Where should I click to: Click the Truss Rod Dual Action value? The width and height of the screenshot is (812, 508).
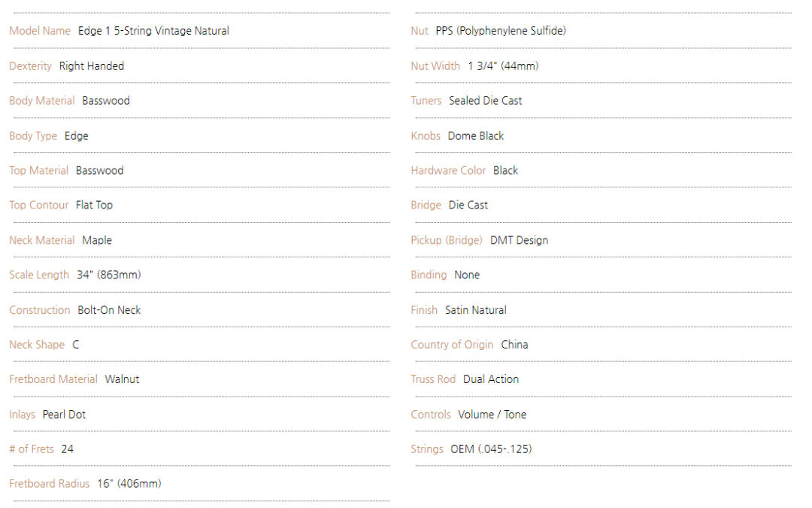[x=491, y=379]
